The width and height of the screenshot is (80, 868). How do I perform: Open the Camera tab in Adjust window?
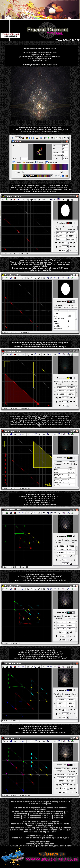click(17, 162)
